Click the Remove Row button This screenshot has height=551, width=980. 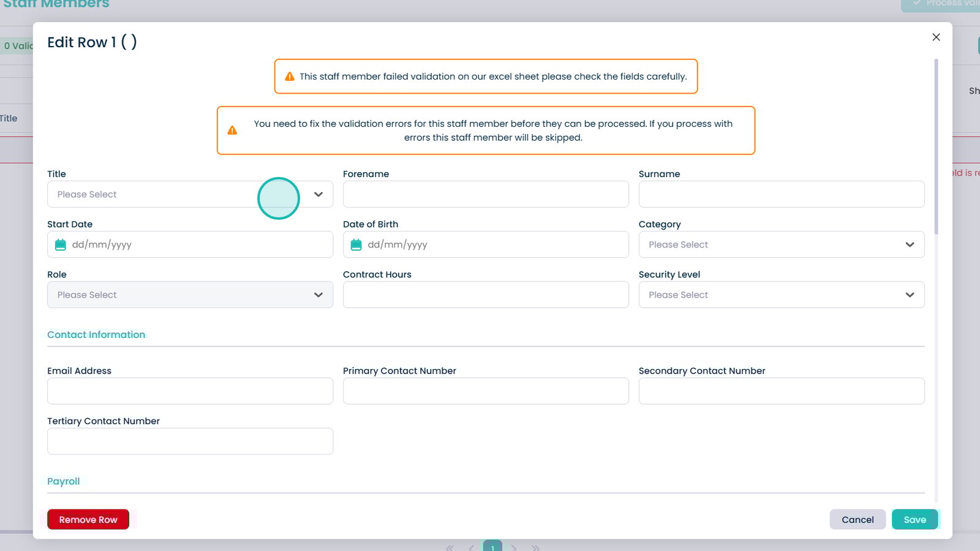click(88, 520)
